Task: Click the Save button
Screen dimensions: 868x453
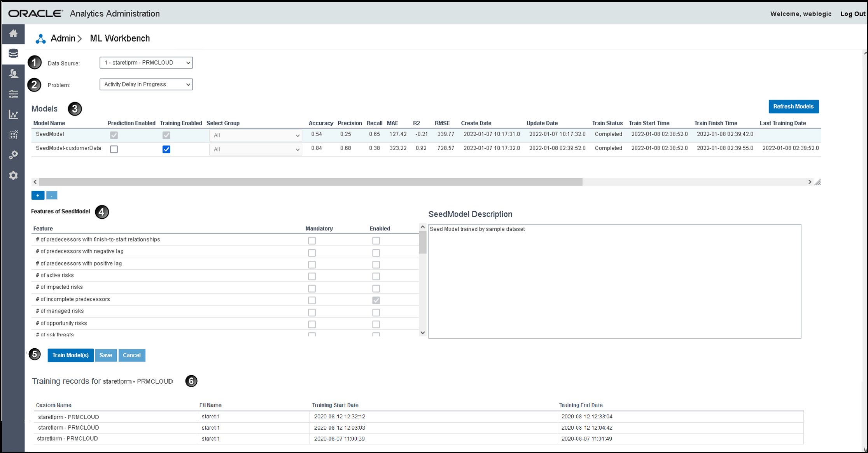Action: (106, 355)
